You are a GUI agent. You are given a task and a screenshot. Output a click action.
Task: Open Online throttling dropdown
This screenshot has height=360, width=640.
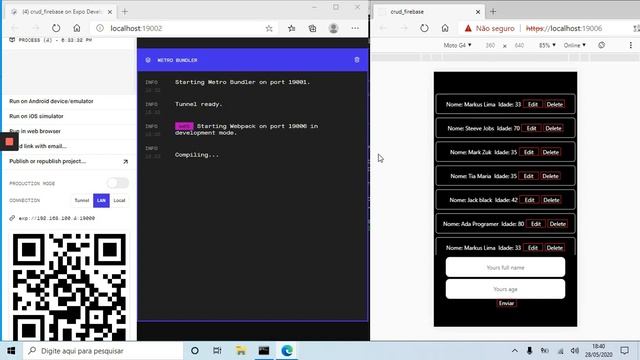pos(575,45)
